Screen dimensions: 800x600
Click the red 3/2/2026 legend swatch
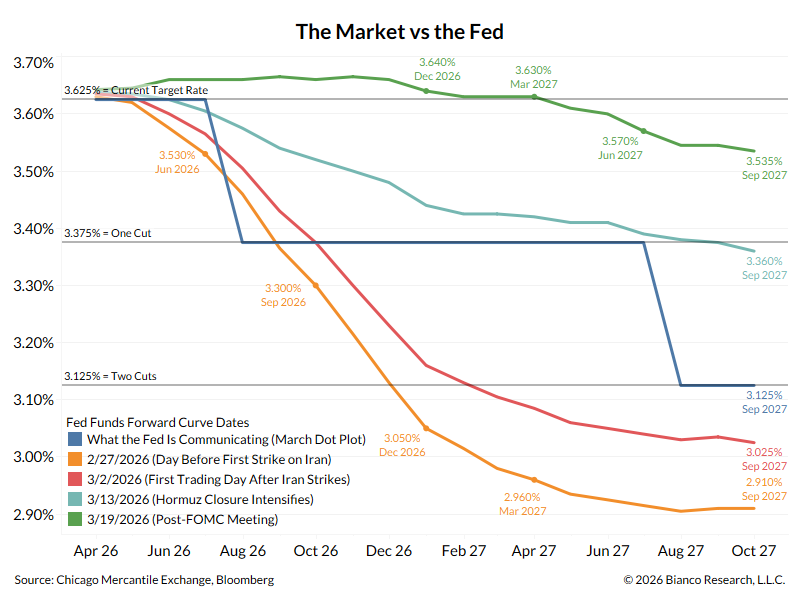[76, 479]
